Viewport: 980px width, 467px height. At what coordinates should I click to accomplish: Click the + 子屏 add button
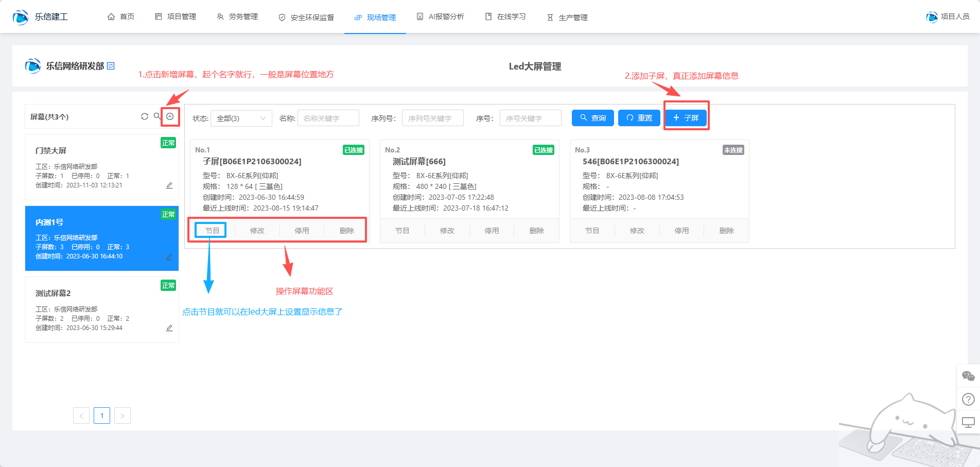coord(686,118)
